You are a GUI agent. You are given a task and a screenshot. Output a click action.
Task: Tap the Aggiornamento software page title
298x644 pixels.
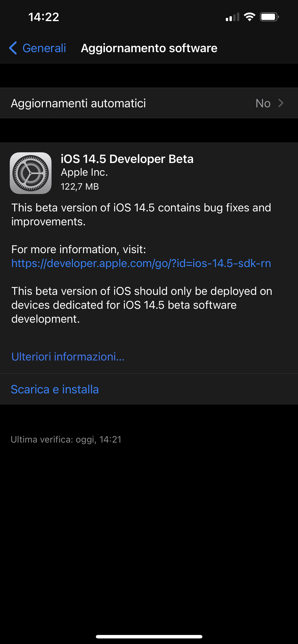(x=149, y=48)
